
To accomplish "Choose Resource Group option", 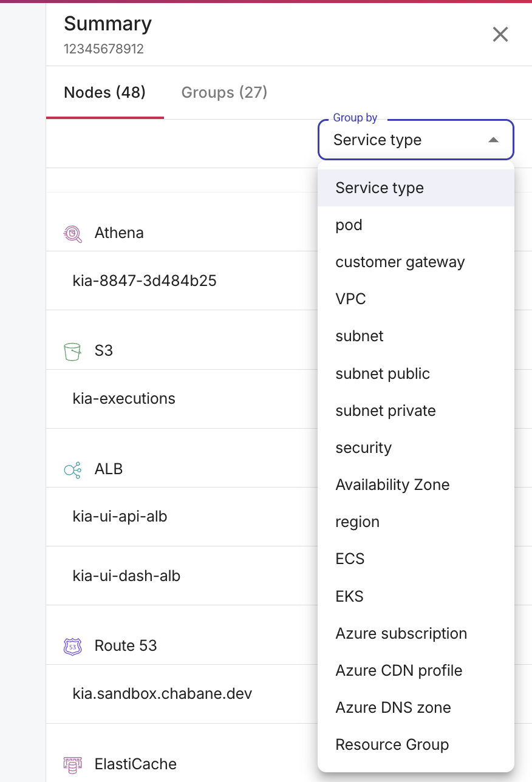I will [x=416, y=744].
